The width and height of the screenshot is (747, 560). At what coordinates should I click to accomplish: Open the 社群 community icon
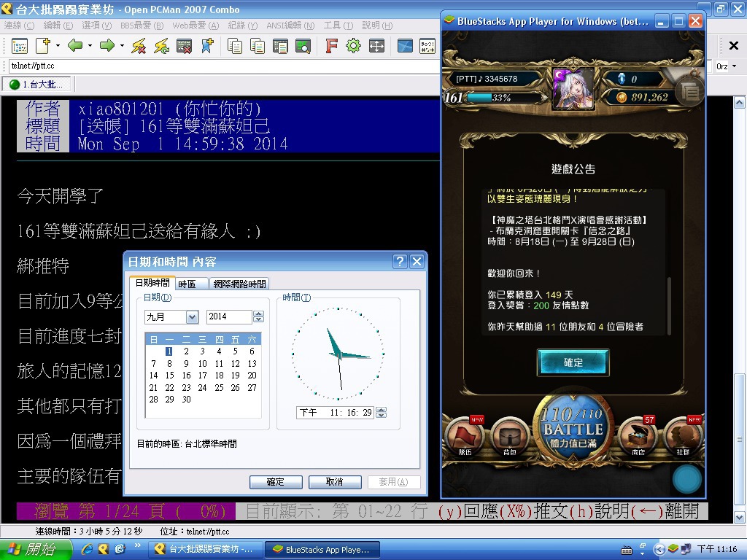tap(683, 436)
